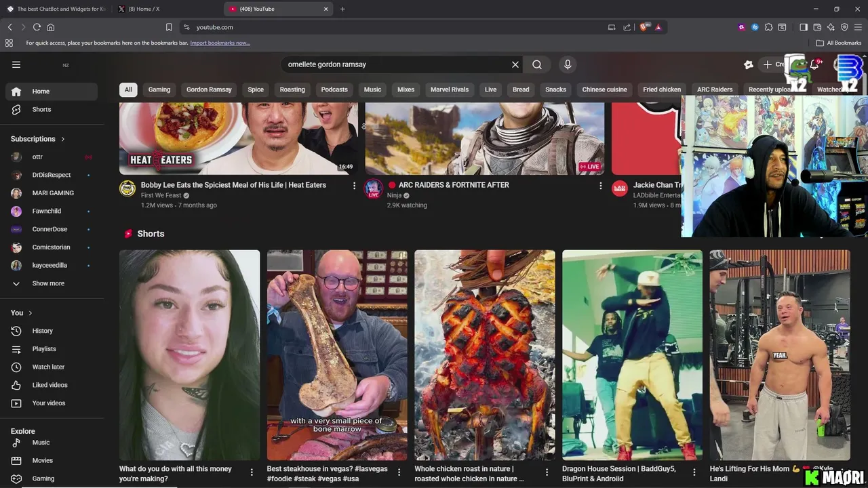Open YouTube notifications bell
Viewport: 868px width, 488px height.
point(816,64)
